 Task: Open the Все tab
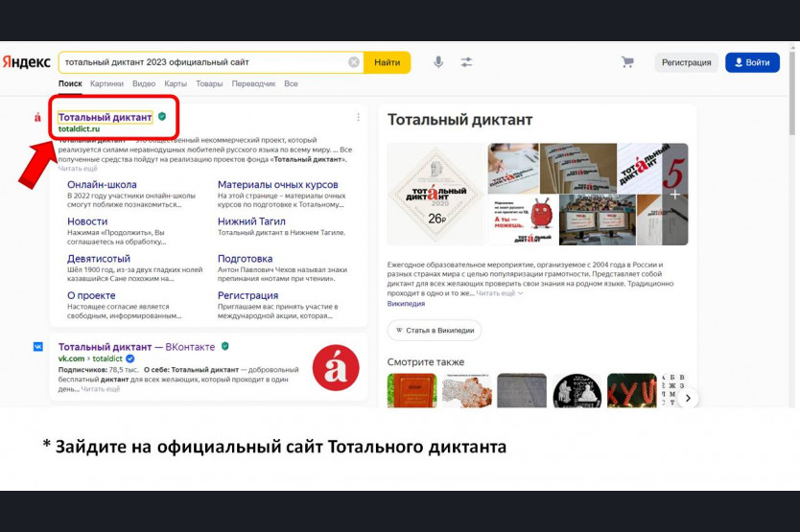pyautogui.click(x=291, y=83)
